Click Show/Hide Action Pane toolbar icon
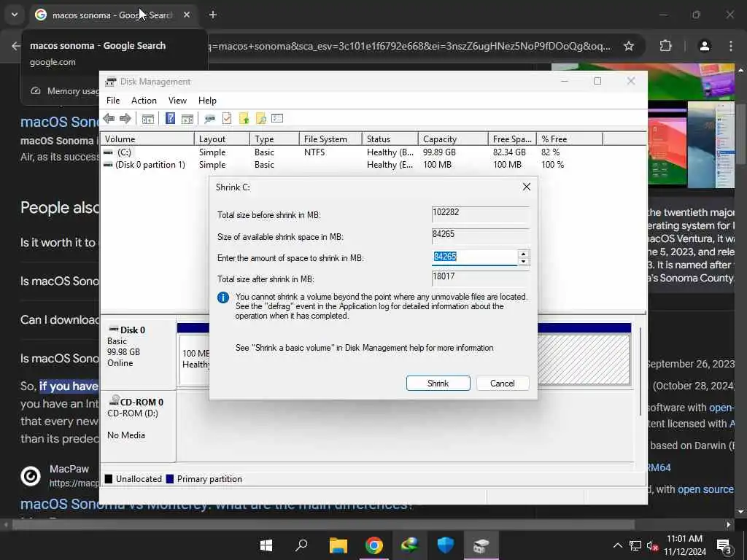 (187, 119)
